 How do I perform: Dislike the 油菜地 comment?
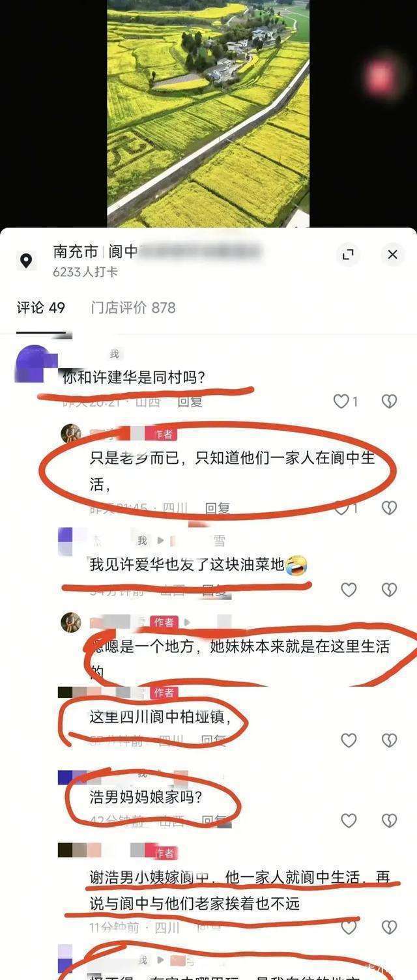pyautogui.click(x=389, y=590)
